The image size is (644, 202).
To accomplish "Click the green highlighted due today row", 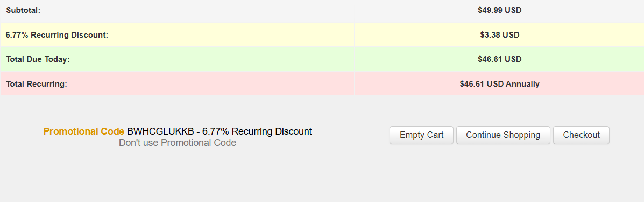I will click(322, 59).
